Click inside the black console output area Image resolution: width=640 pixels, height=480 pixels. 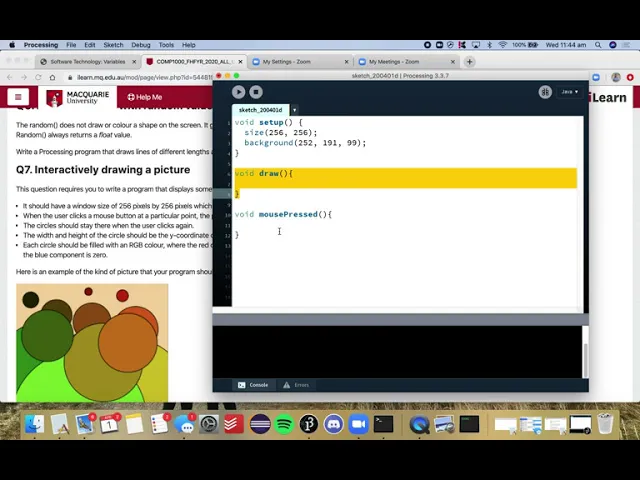point(397,352)
